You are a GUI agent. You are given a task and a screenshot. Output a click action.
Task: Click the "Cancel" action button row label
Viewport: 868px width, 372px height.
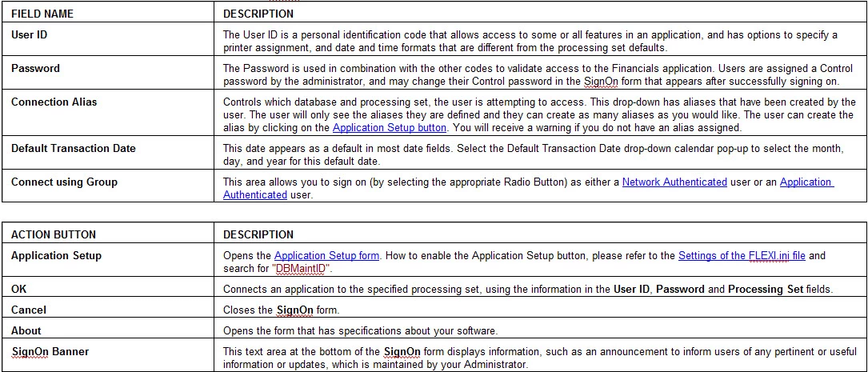(28, 310)
